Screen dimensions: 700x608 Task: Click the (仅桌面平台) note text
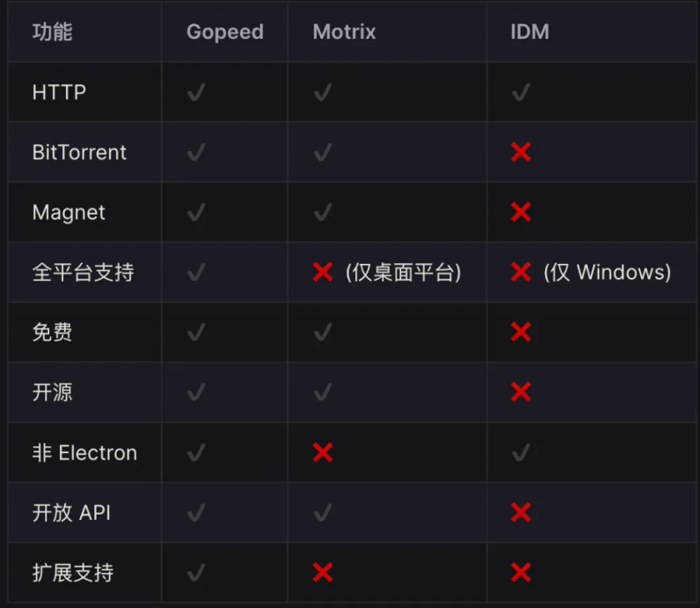404,272
